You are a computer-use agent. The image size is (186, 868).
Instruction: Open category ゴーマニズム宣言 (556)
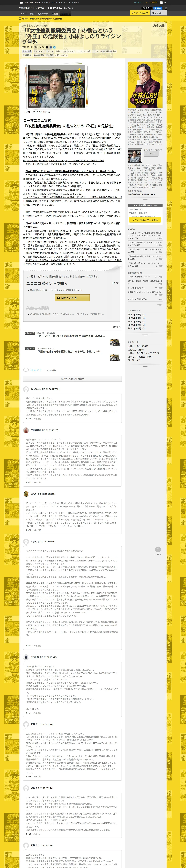pyautogui.click(x=140, y=356)
